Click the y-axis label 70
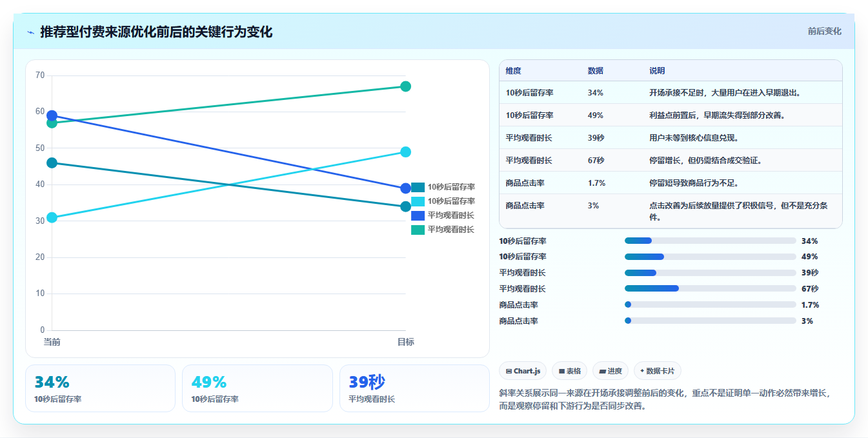The height and width of the screenshot is (438, 868). coord(40,75)
